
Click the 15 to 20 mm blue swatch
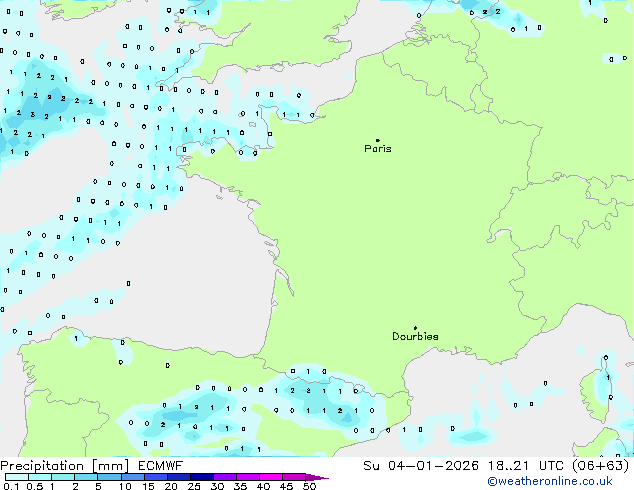[155, 477]
